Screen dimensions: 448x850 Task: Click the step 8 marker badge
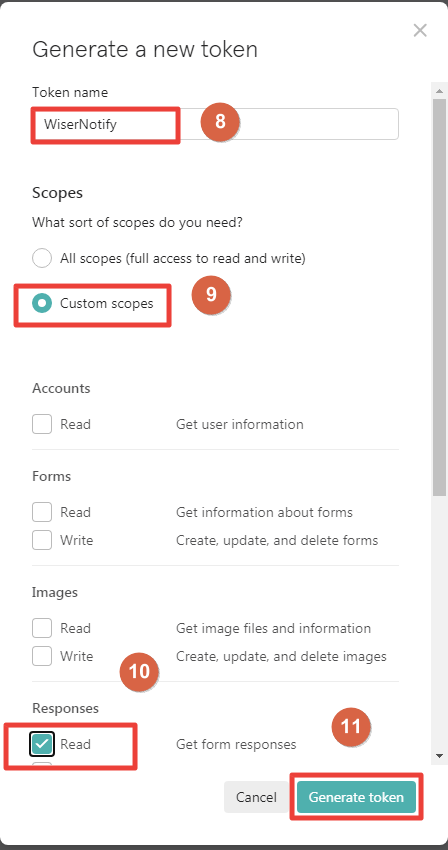pos(220,121)
